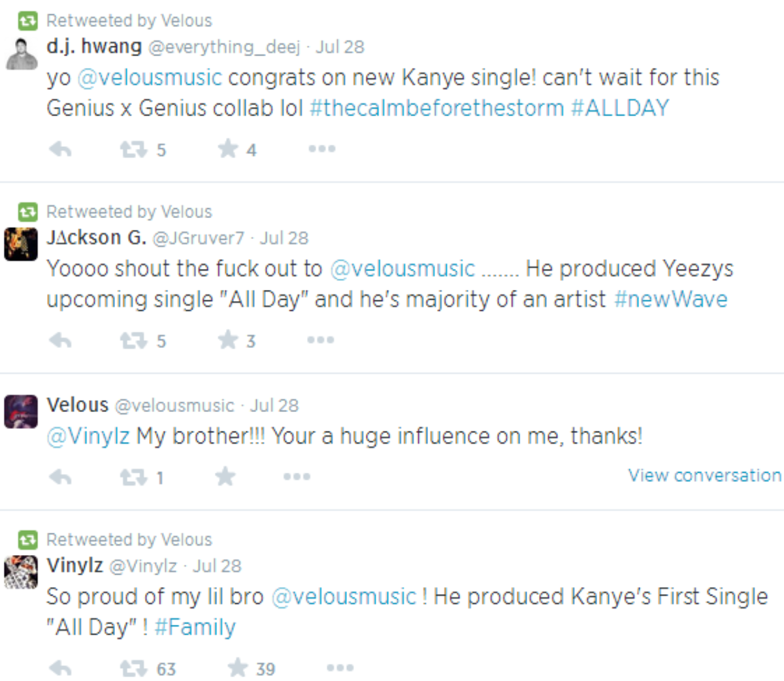The height and width of the screenshot is (681, 784).
Task: Reply to Velous's tweet to @Vinylz
Action: click(60, 477)
